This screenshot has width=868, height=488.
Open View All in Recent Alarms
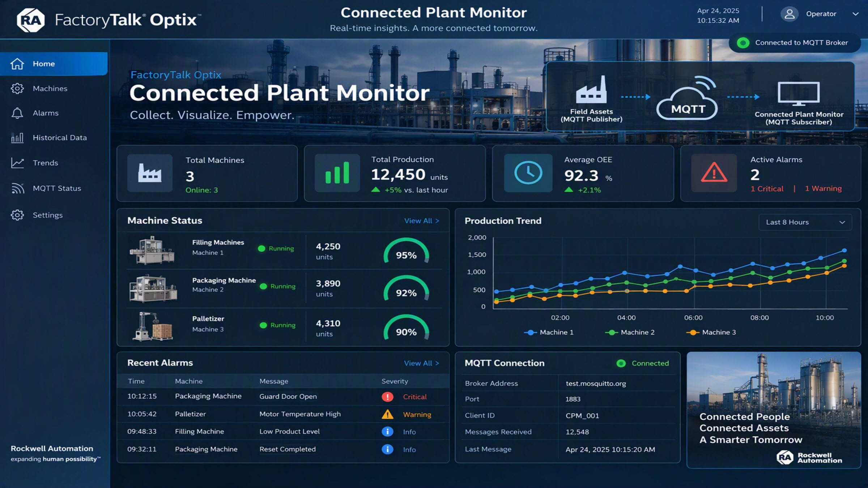[421, 363]
